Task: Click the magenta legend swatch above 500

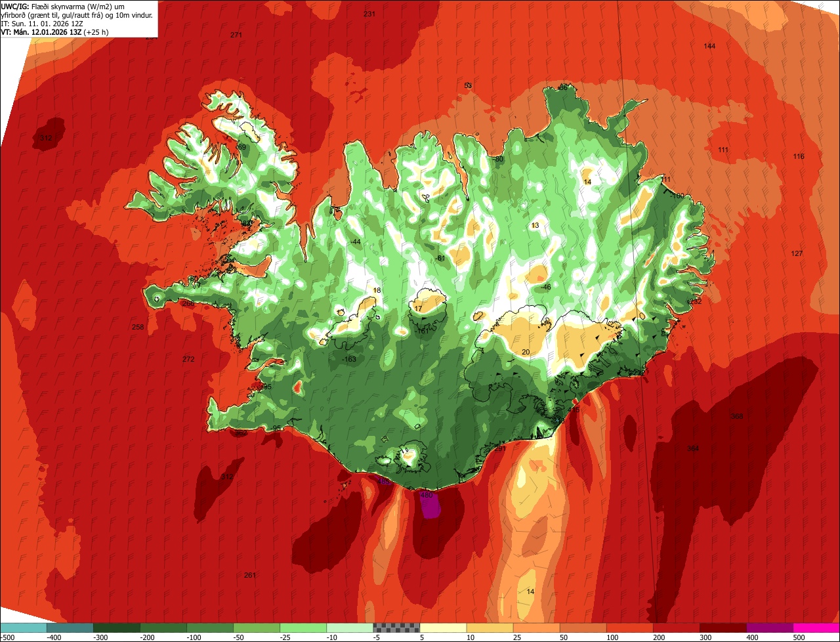Action: pos(816,628)
